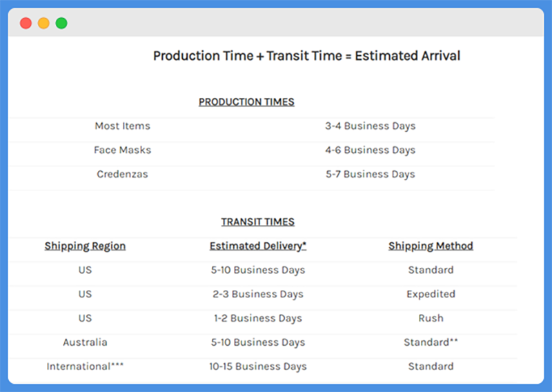Click the 5-7 Business Days credenza value
552x392 pixels.
371,175
